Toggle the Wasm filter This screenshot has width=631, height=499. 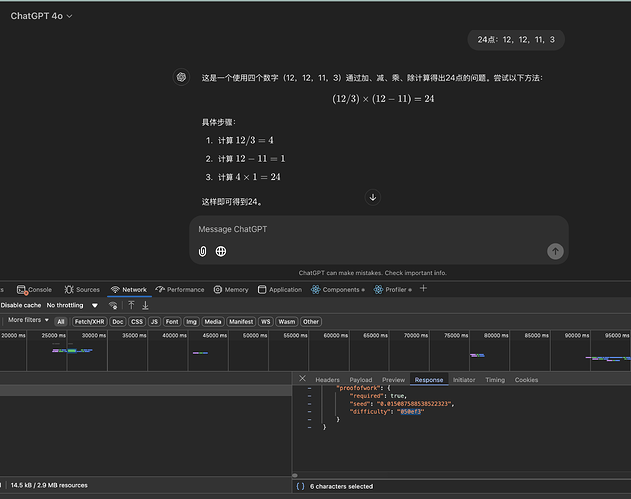(x=287, y=322)
